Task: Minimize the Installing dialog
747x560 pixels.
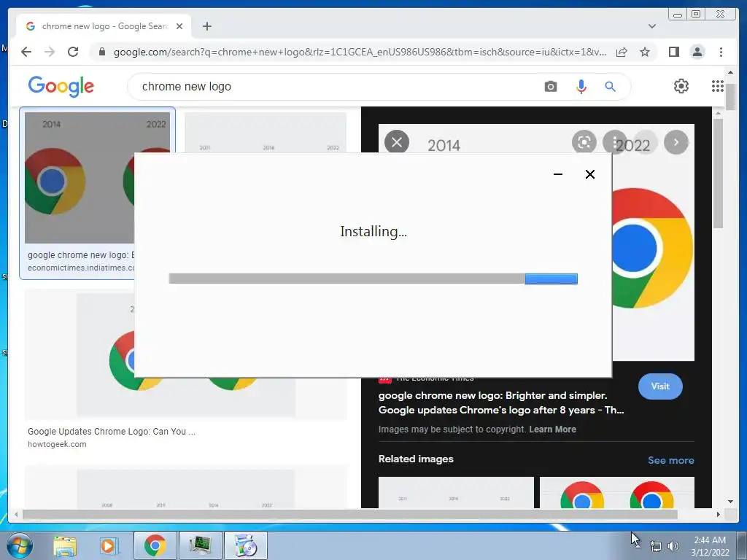Action: tap(558, 174)
